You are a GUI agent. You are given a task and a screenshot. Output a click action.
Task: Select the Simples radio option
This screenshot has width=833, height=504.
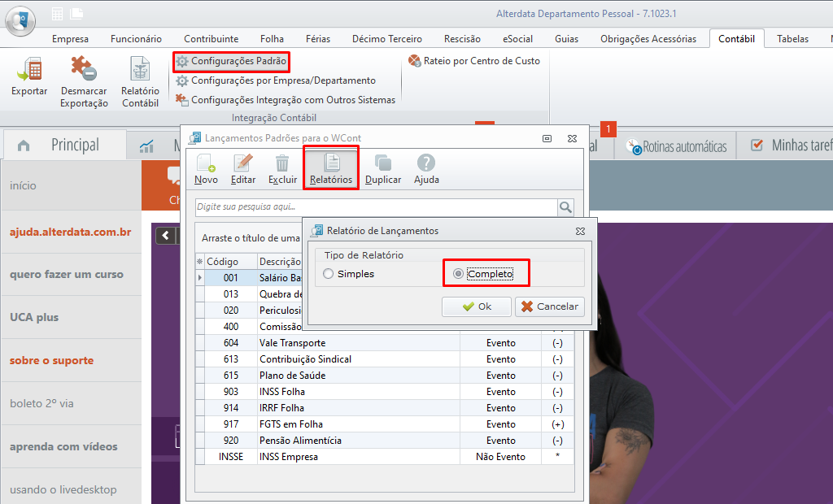coord(348,274)
